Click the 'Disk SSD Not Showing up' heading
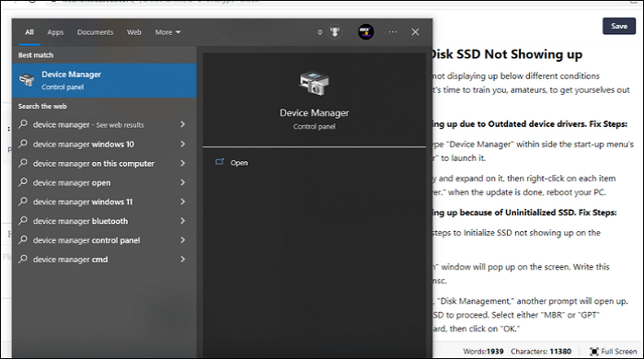 coord(507,54)
